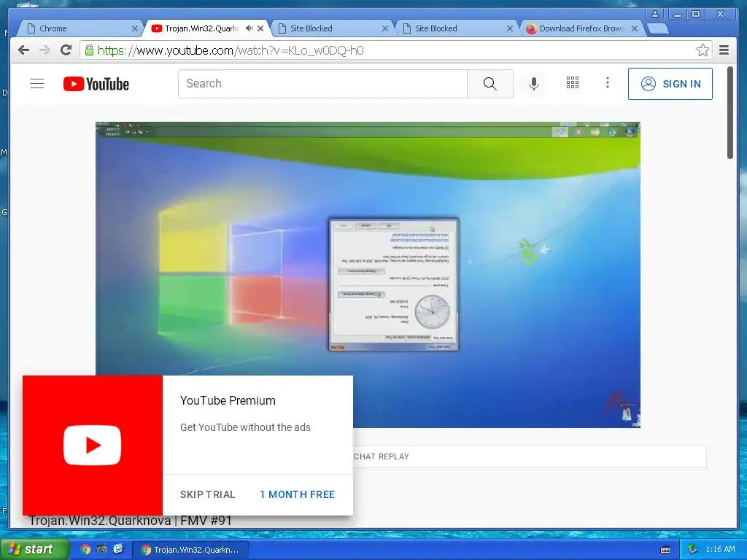Open the Download Firefox Browser tab
747x560 pixels.
581,28
